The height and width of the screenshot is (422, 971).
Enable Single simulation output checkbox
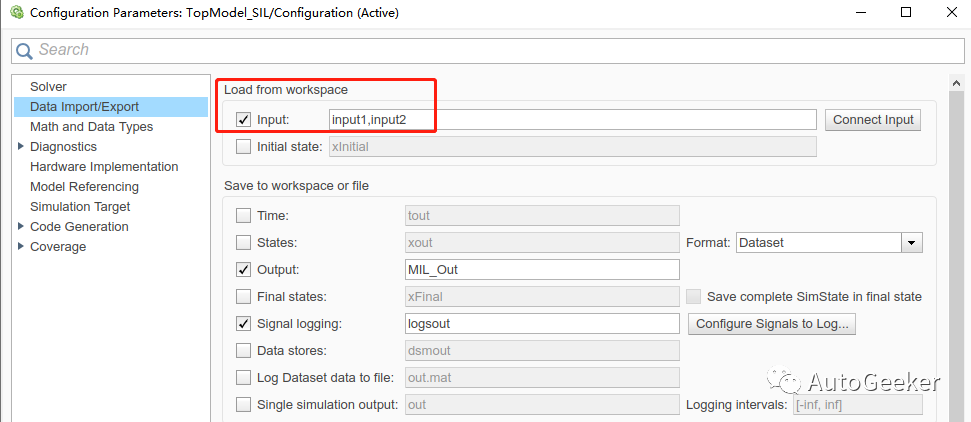click(244, 405)
